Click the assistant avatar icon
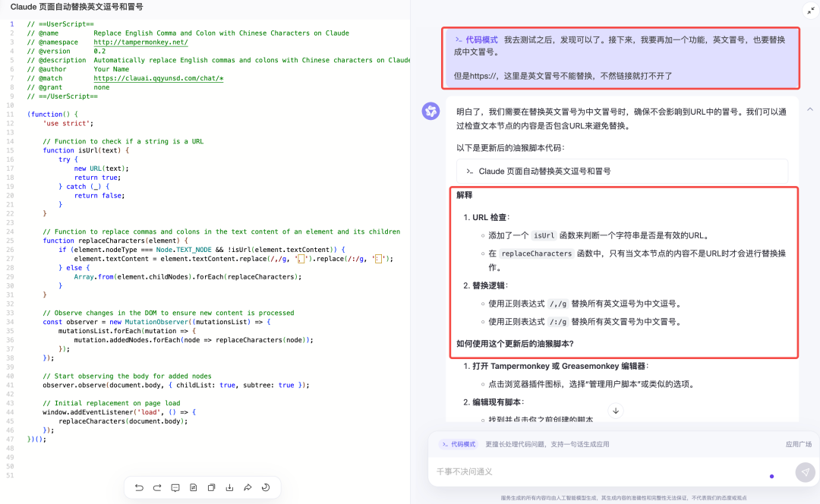This screenshot has height=504, width=820. point(431,111)
